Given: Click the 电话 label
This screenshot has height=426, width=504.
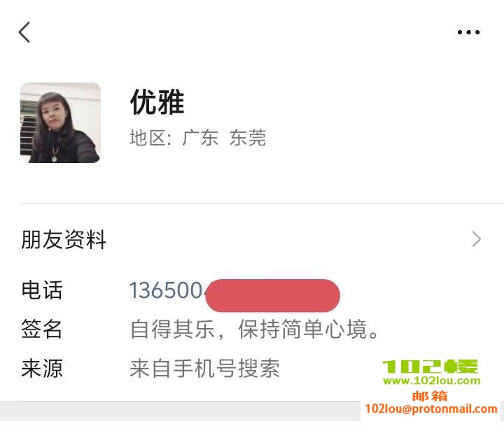Looking at the screenshot, I should [42, 291].
